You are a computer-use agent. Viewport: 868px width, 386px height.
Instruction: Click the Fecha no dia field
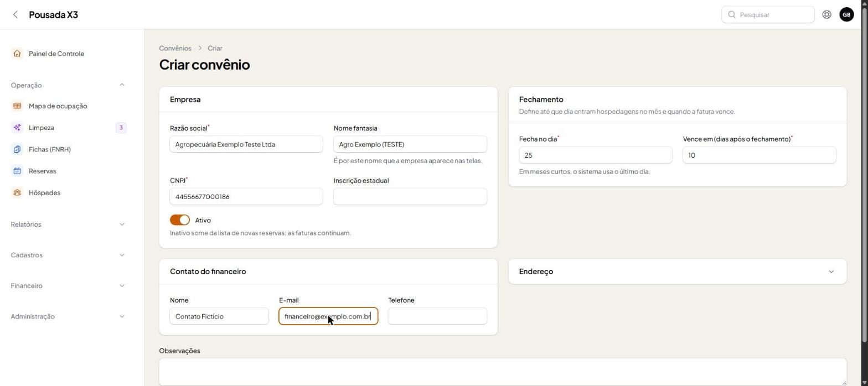596,155
